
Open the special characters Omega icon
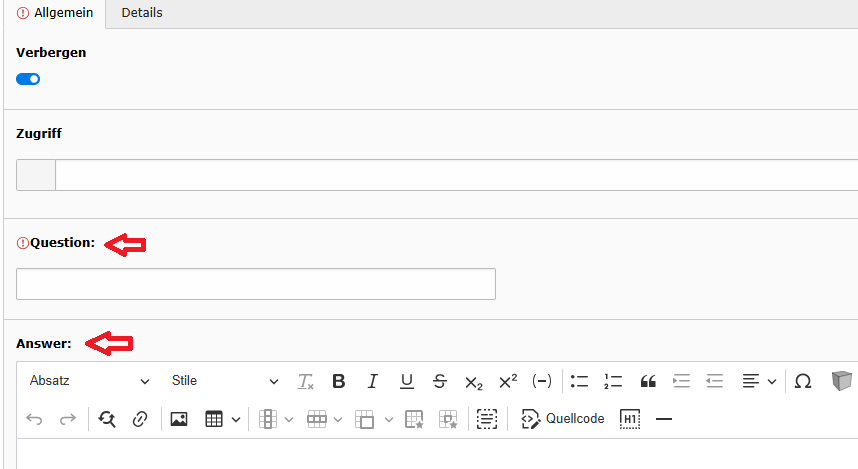coord(803,381)
